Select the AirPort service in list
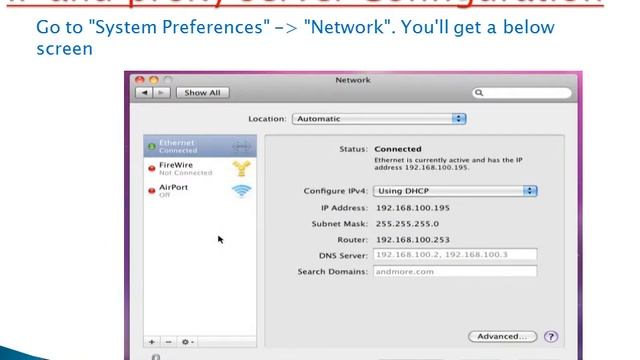Image resolution: width=640 pixels, height=360 pixels. (200, 190)
